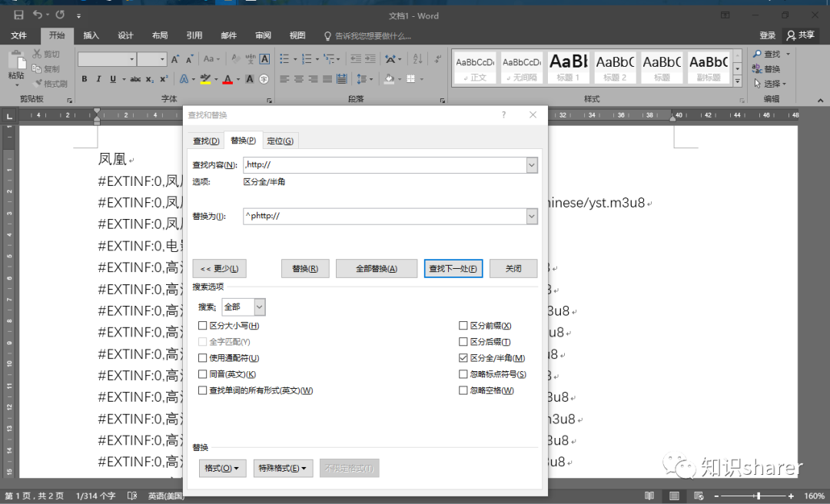Open the 特殊格式(E) dropdown button

[x=283, y=468]
